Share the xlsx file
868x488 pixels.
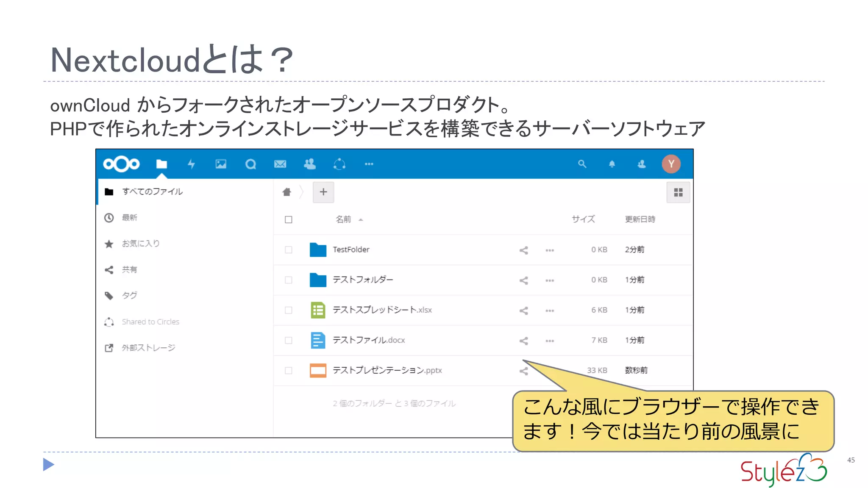tap(524, 311)
